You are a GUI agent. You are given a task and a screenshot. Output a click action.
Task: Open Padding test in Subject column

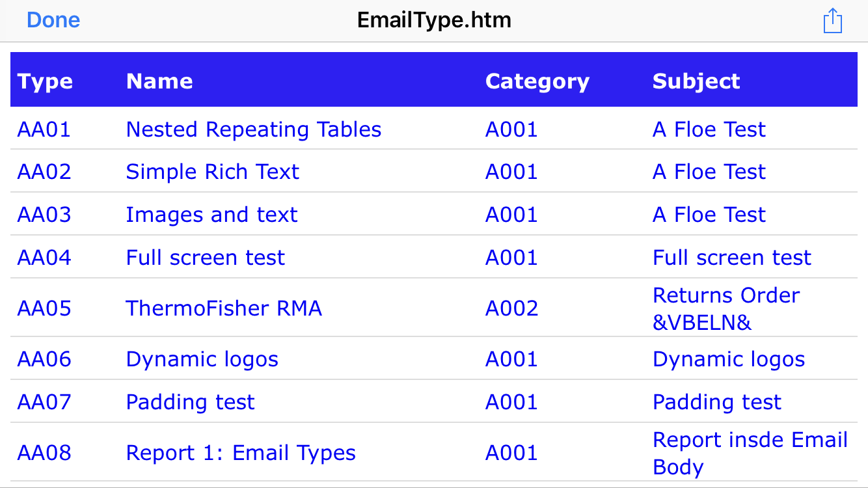(717, 402)
